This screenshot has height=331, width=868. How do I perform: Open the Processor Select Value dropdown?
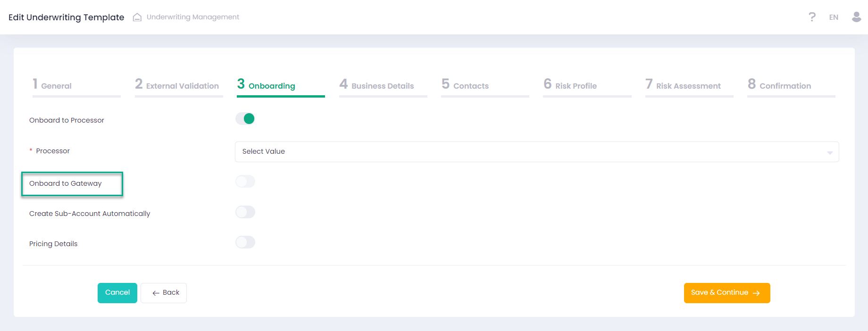tap(528, 152)
